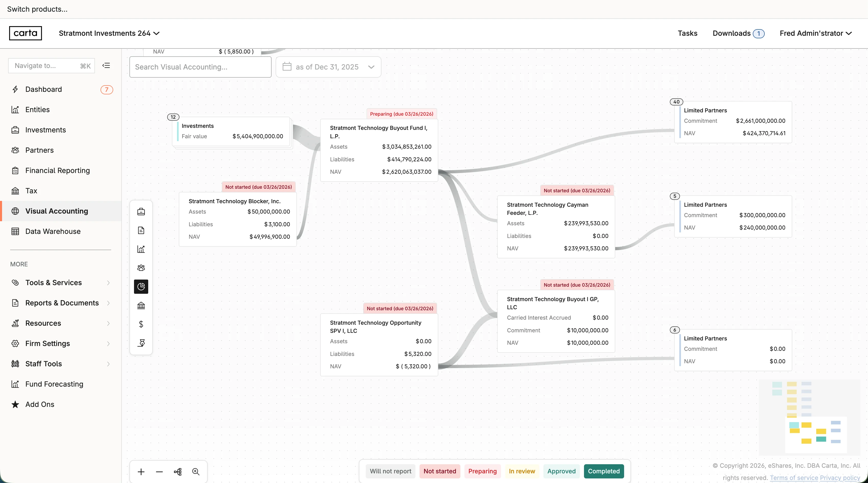Open Downloads in the top bar
Screen dimensions: 868x483
coord(738,33)
